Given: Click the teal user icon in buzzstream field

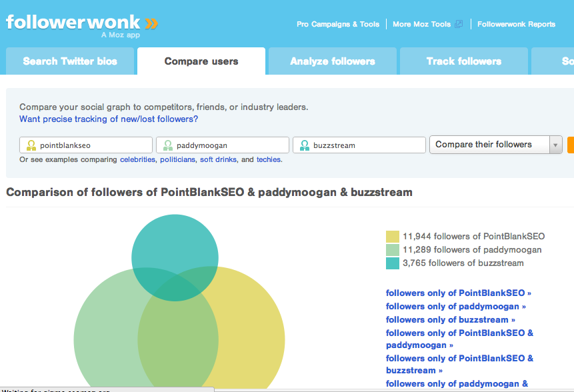Looking at the screenshot, I should click(305, 145).
